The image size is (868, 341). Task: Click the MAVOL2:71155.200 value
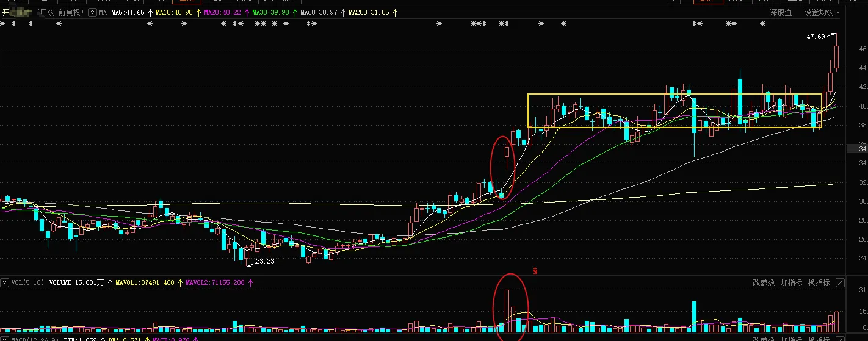click(x=215, y=282)
